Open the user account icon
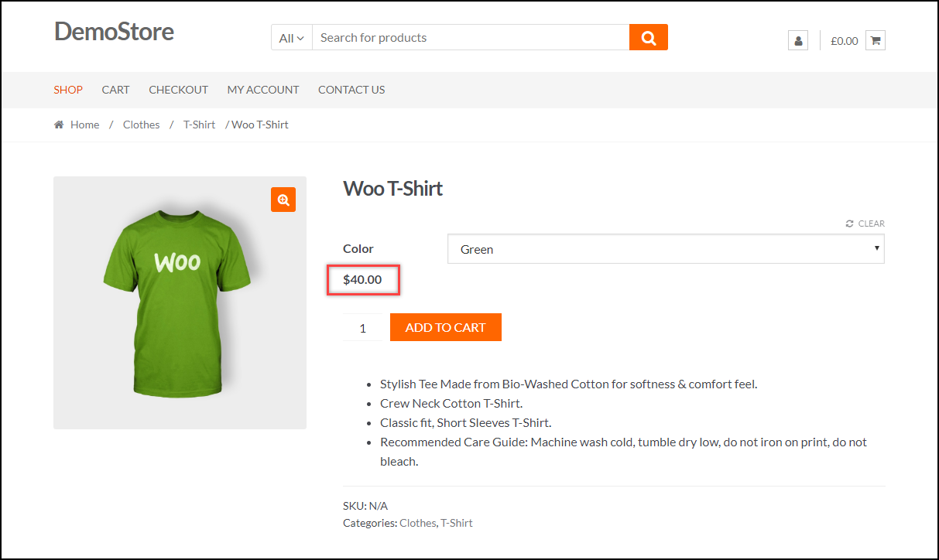 click(x=797, y=40)
